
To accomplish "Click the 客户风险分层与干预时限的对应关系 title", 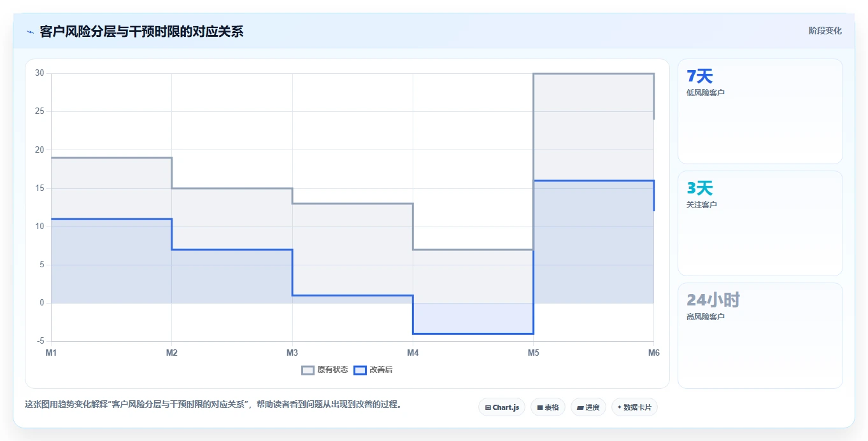I will [141, 32].
